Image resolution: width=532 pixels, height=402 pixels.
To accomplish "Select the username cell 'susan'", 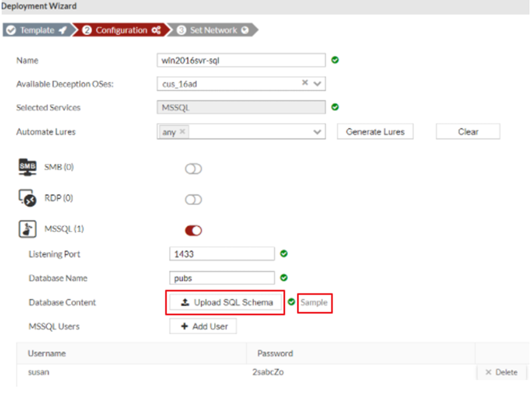I will click(38, 372).
